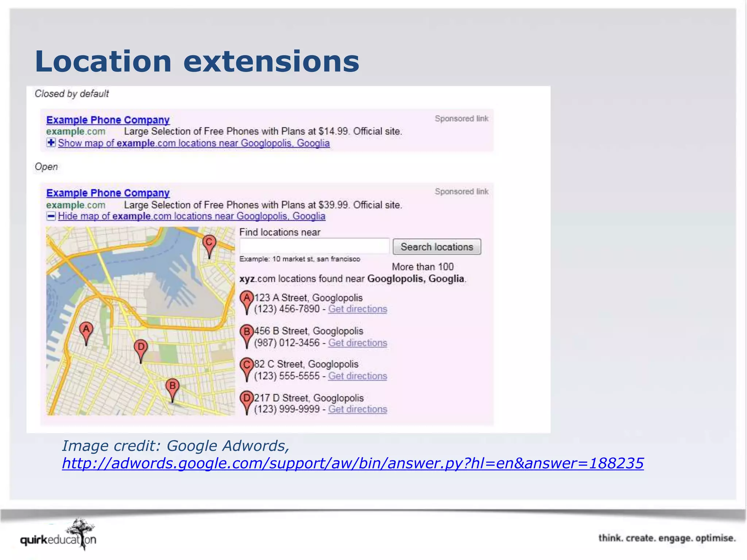This screenshot has width=747, height=560.
Task: Click marker D beside 217 D Street
Action: pos(247,402)
